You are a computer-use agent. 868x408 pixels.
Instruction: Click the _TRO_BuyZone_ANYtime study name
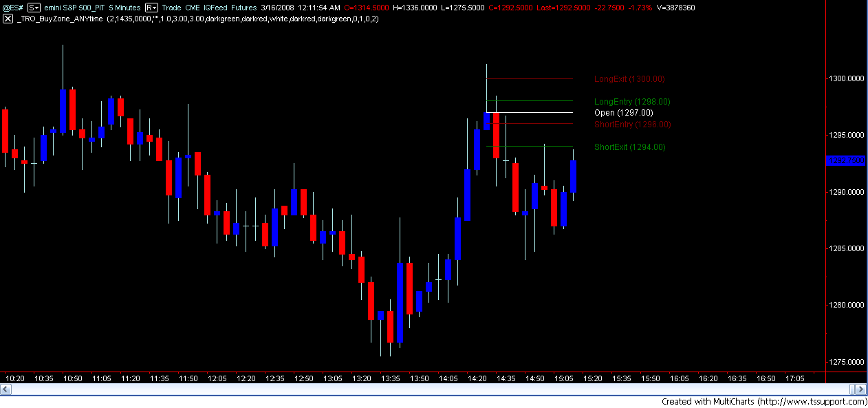(x=60, y=19)
